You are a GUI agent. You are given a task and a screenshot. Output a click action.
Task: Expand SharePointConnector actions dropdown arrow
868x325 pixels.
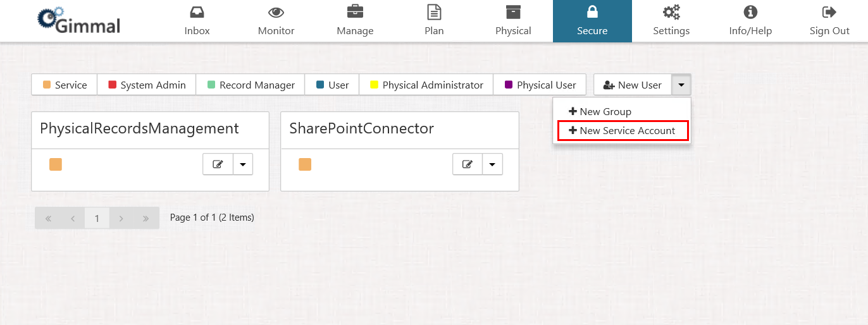pos(492,164)
